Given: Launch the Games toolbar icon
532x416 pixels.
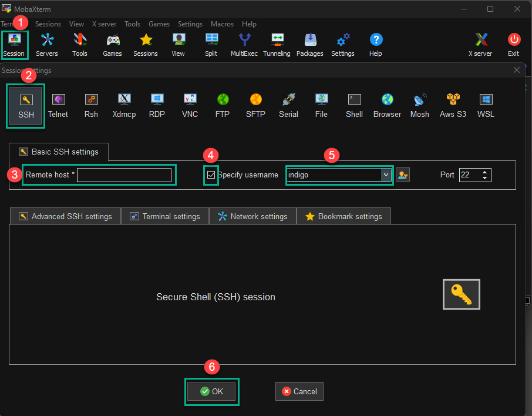Looking at the screenshot, I should [112, 45].
